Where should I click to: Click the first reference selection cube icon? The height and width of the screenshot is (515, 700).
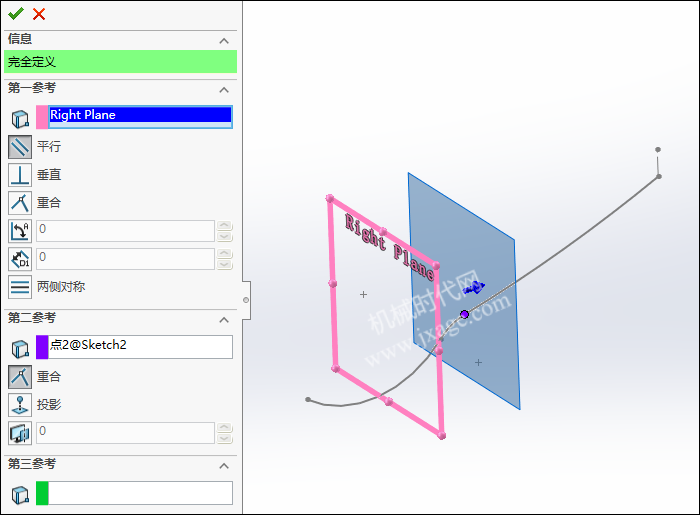click(x=20, y=119)
